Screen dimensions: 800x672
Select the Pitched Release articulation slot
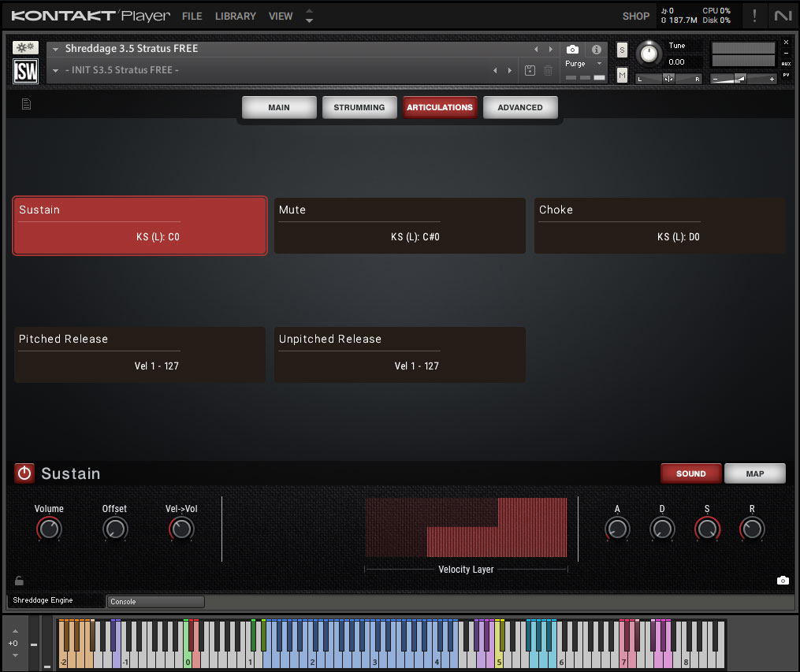tap(140, 355)
